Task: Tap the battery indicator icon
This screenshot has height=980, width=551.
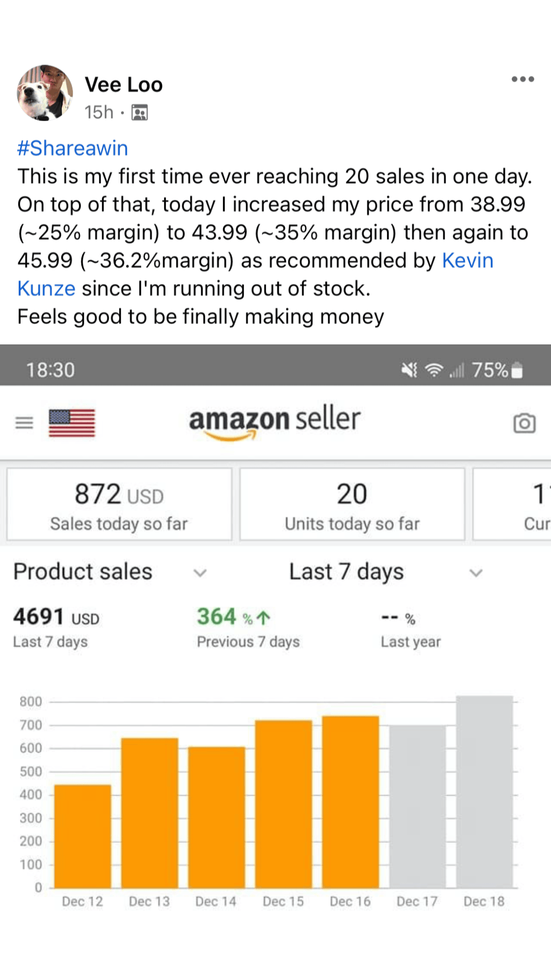Action: pos(517,370)
